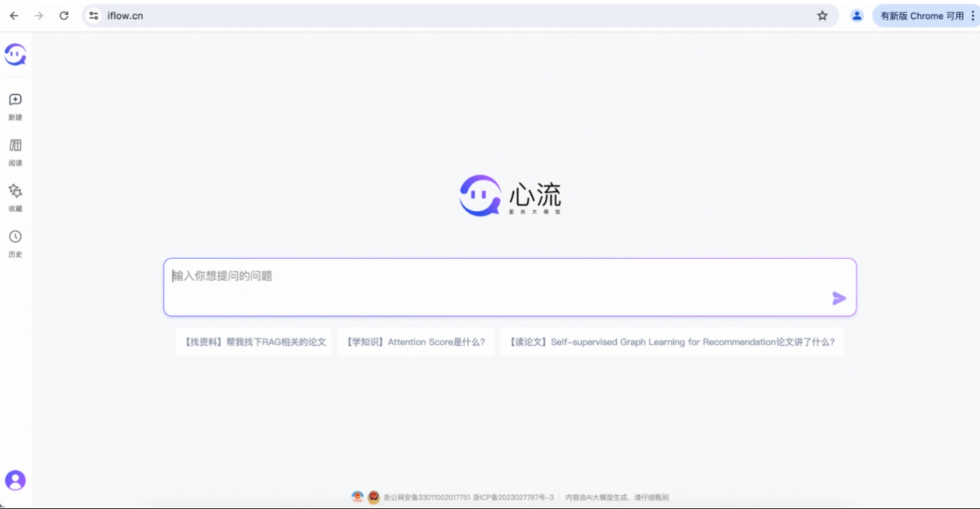The image size is (980, 509).
Task: Click the iflow.cn address bar
Action: point(460,16)
